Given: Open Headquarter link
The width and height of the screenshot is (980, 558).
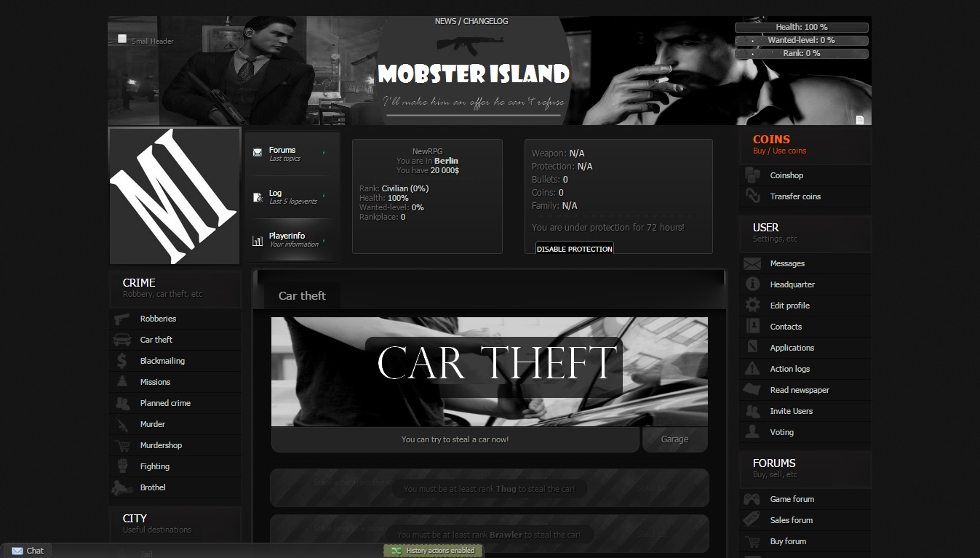Looking at the screenshot, I should (792, 284).
